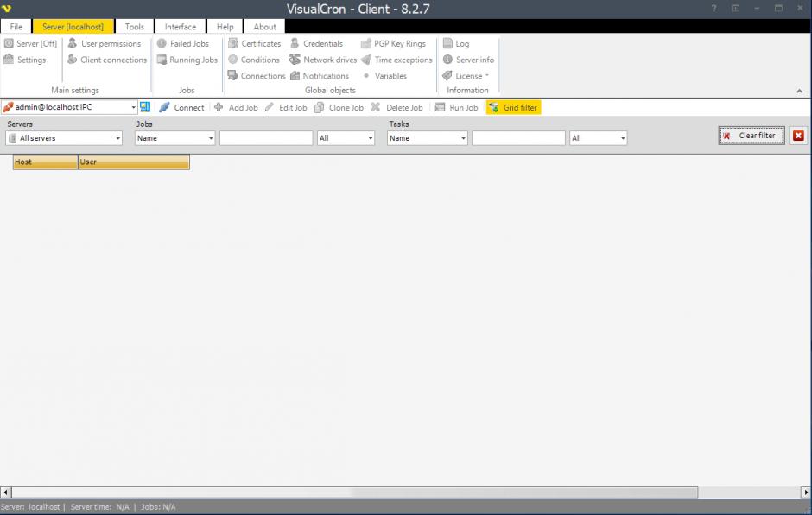812x515 pixels.
Task: Open the License dropdown
Action: coord(466,76)
